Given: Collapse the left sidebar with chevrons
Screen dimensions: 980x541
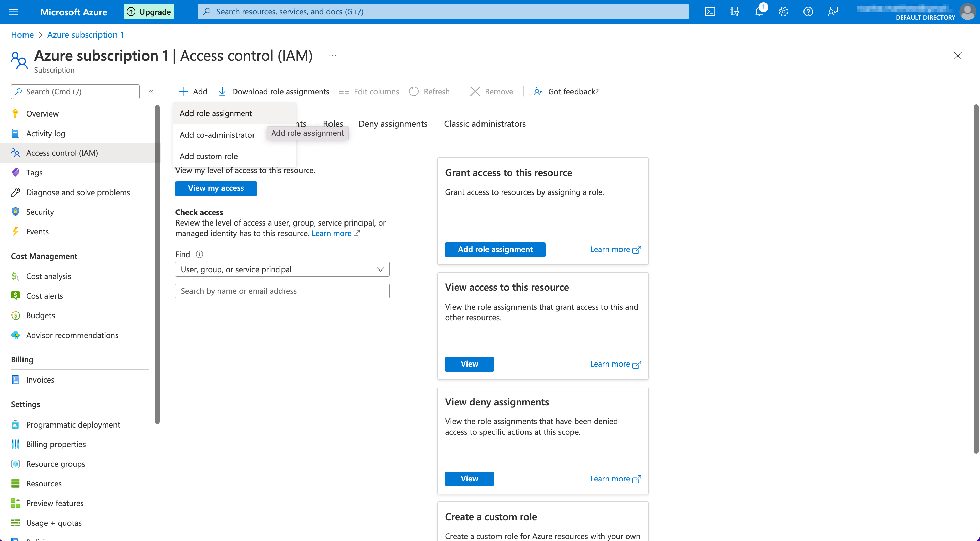Looking at the screenshot, I should point(151,92).
